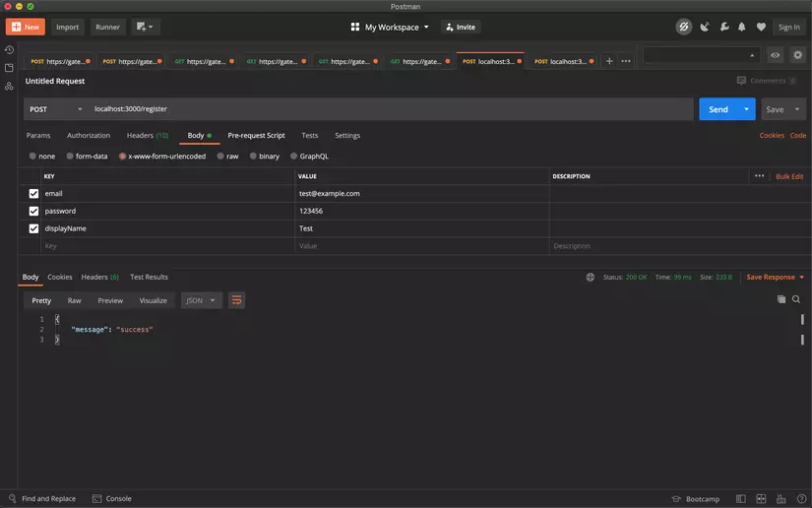The image size is (812, 508).
Task: Open the APIs sidebar icon
Action: click(x=9, y=86)
